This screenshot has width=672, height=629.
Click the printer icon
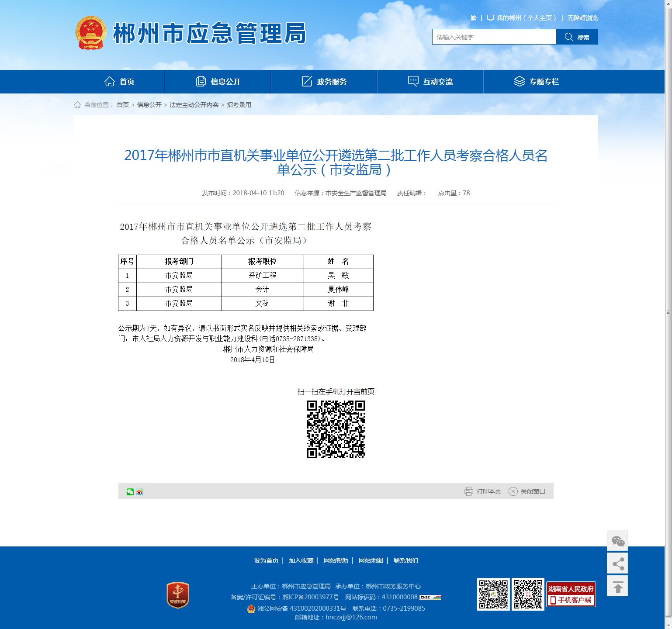coord(468,491)
